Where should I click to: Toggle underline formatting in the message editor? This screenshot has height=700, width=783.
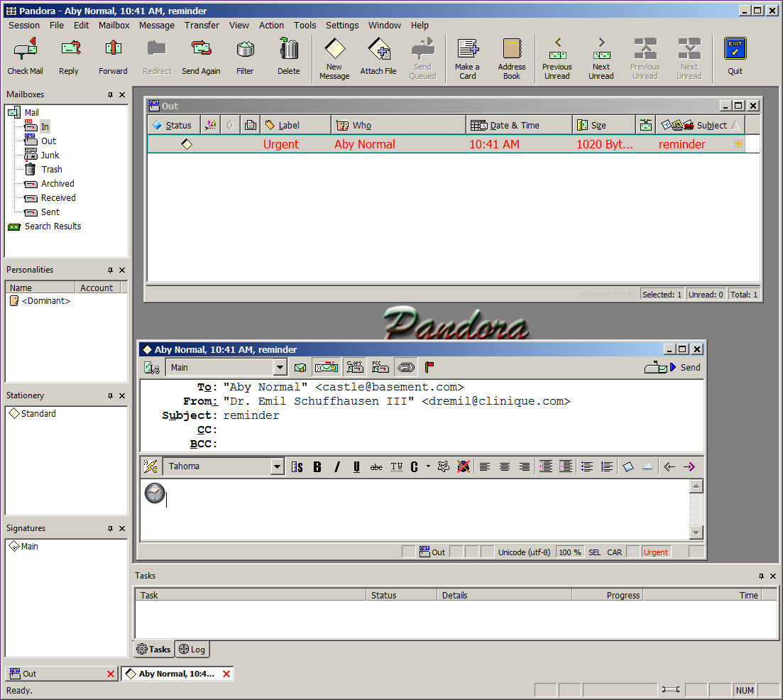coord(356,466)
